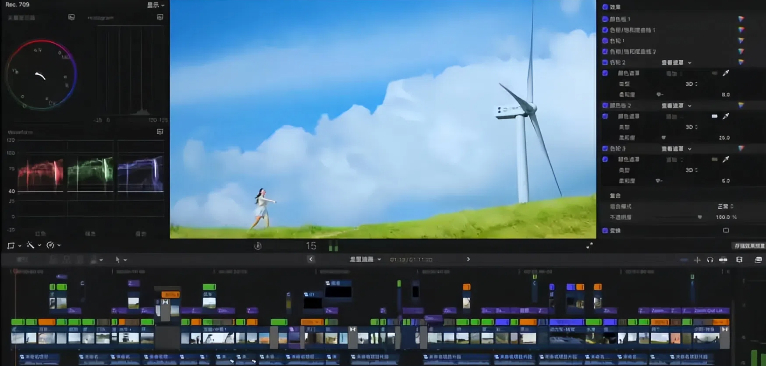Open the color inspector for 色轮 3
Viewport: 766px width, 366px height.
(741, 148)
